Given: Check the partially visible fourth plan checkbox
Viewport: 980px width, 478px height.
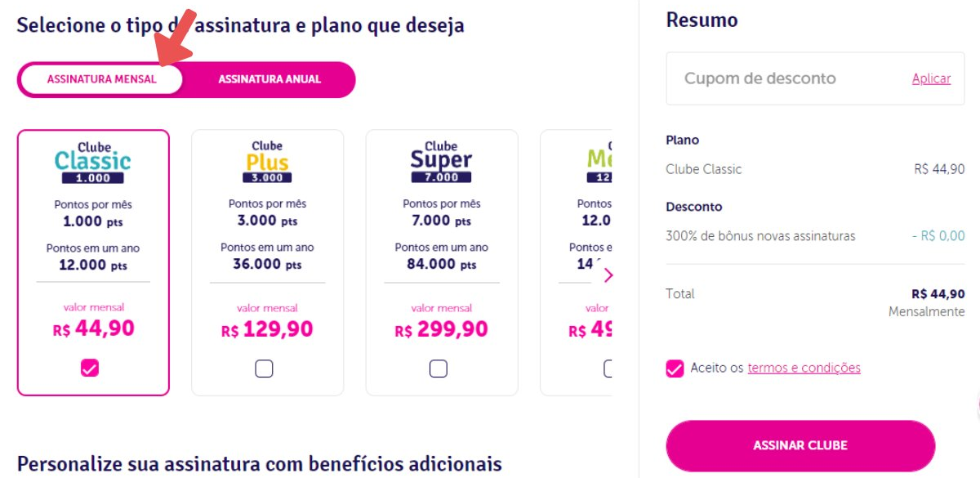Looking at the screenshot, I should pyautogui.click(x=608, y=369).
